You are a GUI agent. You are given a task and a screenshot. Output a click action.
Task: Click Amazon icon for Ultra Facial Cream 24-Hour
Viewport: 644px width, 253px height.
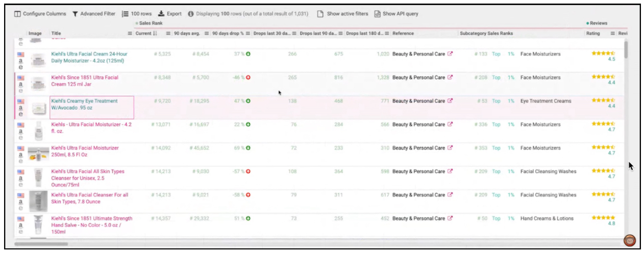point(21,60)
